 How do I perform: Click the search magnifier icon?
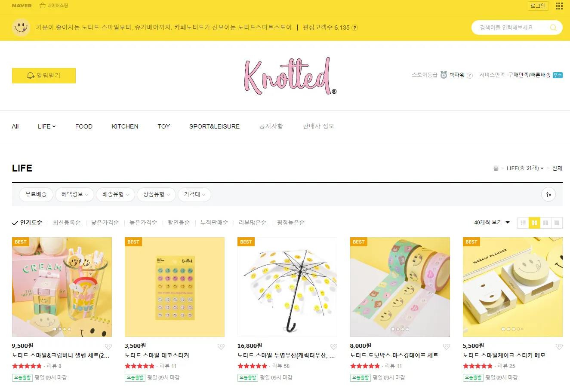pyautogui.click(x=553, y=28)
